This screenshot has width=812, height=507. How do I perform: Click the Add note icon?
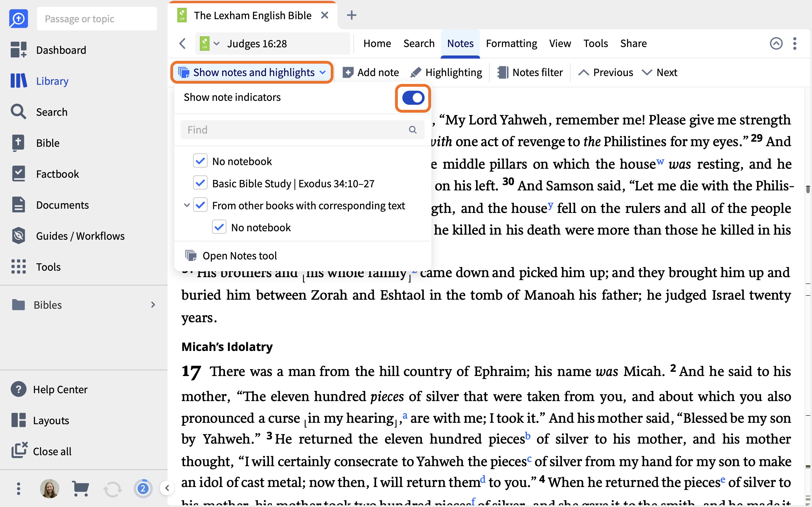click(x=348, y=72)
